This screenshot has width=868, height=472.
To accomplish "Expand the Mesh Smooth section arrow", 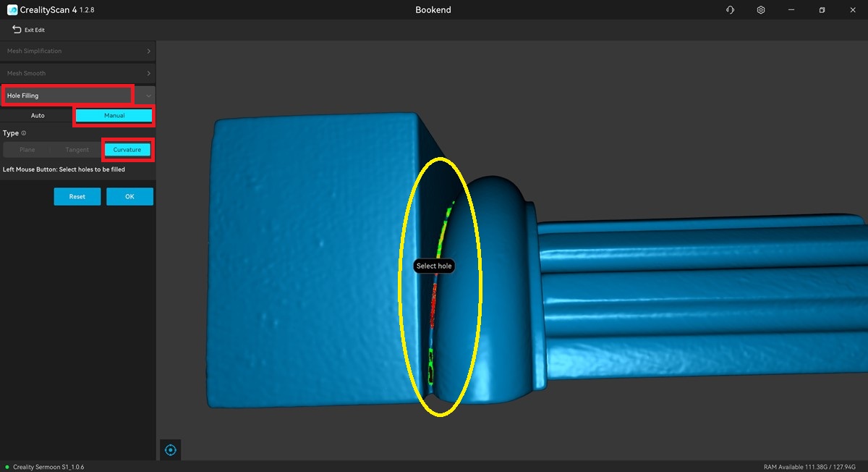I will coord(148,73).
